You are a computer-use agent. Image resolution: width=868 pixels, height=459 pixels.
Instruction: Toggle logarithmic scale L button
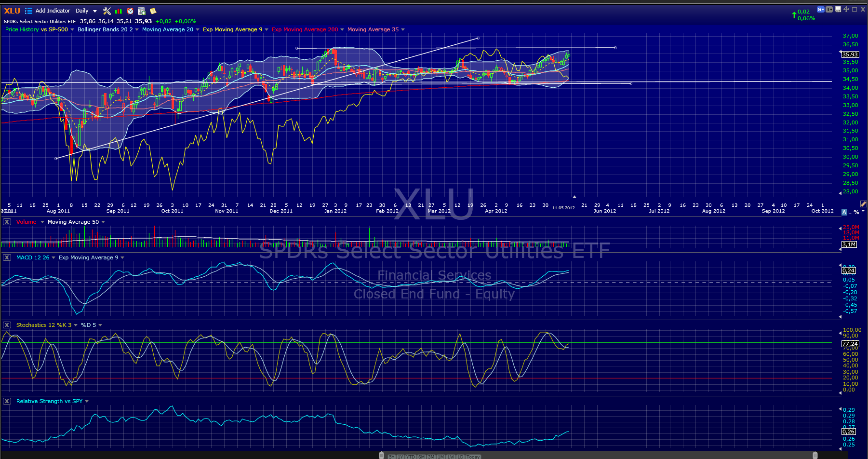850,212
